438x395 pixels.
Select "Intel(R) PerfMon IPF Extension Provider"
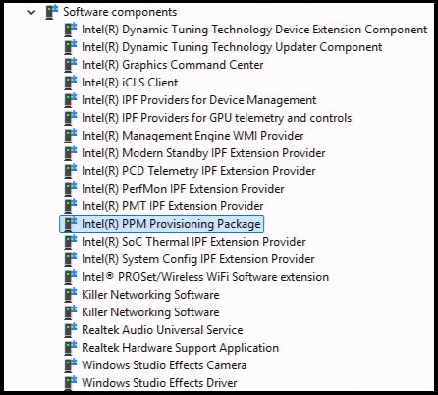[183, 189]
